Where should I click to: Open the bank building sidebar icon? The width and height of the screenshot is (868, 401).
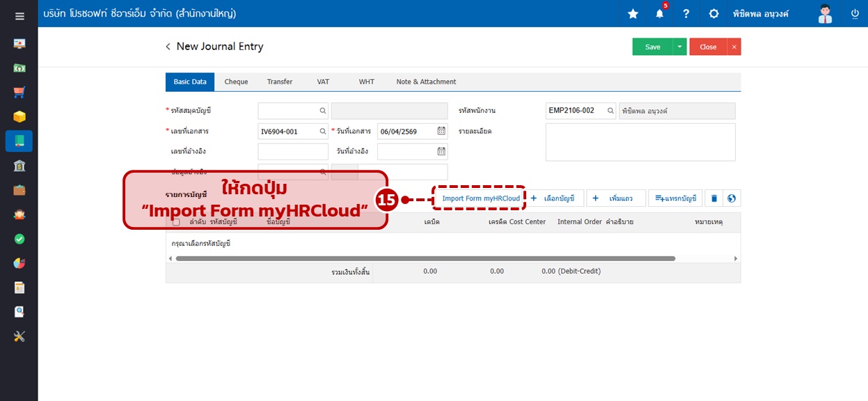(19, 165)
